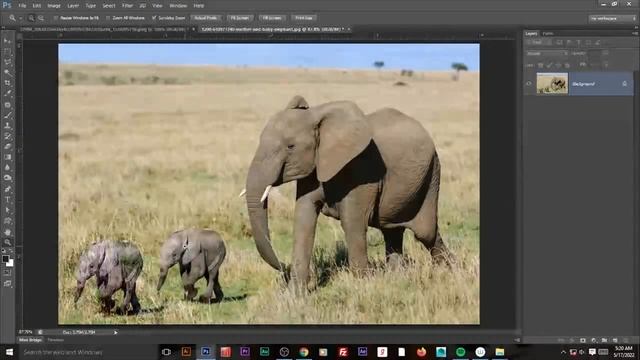The width and height of the screenshot is (640, 360).
Task: Open the layer Fill dropdown
Action: point(606,65)
